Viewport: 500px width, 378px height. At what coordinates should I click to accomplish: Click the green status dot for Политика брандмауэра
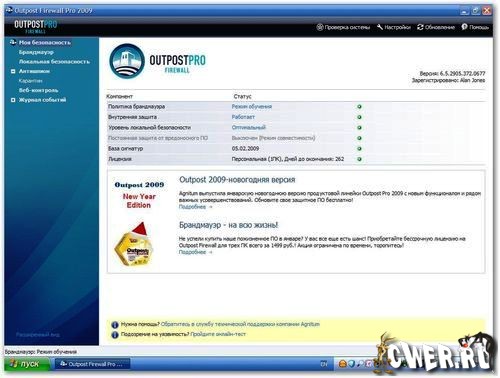click(359, 107)
